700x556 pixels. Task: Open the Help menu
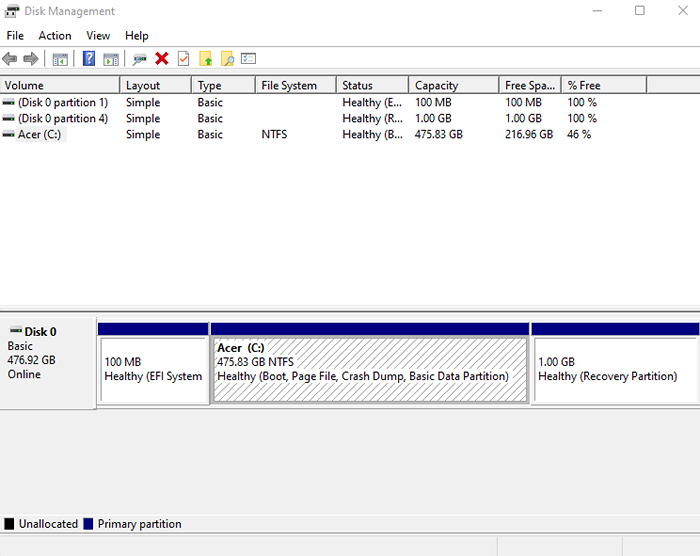pos(137,36)
